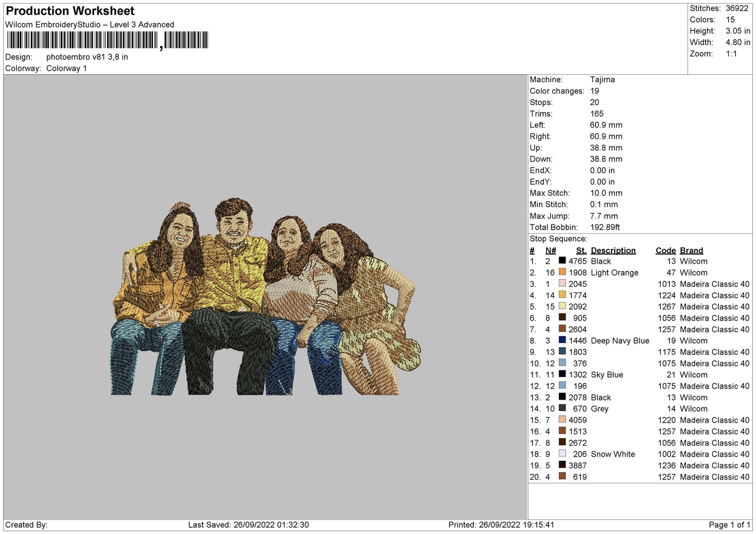756x534 pixels.
Task: Click the 'St.' column header
Action: [581, 251]
